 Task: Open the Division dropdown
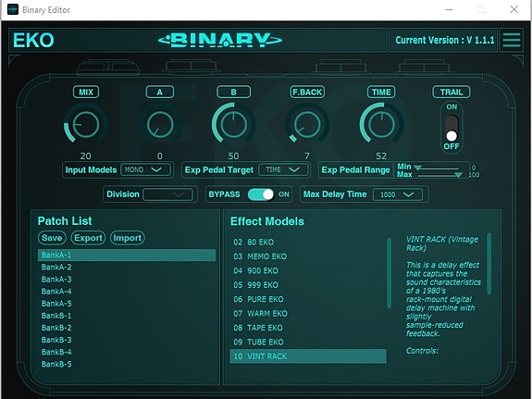click(x=168, y=194)
